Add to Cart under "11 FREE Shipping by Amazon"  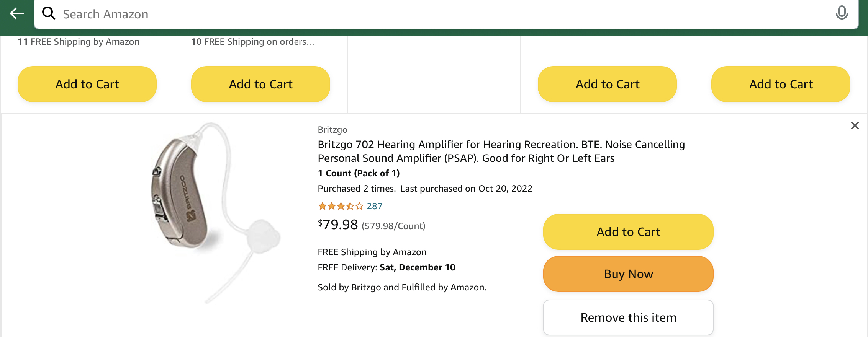(87, 84)
